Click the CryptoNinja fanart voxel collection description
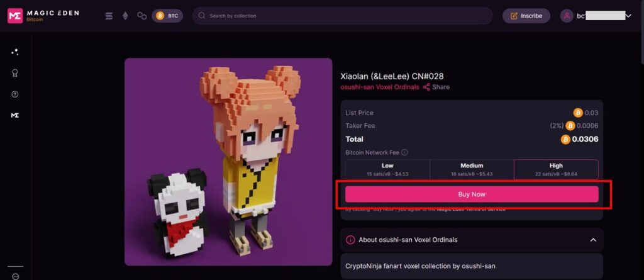This screenshot has height=280, width=644. point(420,266)
